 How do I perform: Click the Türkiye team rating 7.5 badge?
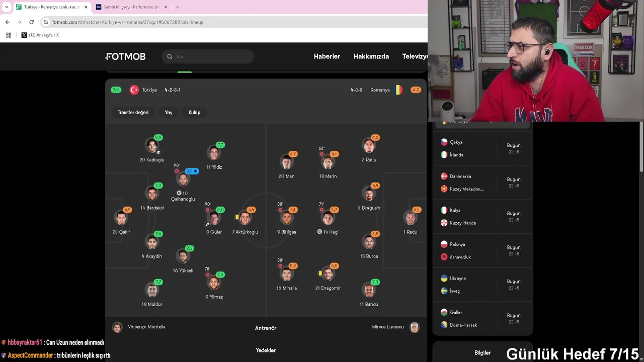pos(116,90)
